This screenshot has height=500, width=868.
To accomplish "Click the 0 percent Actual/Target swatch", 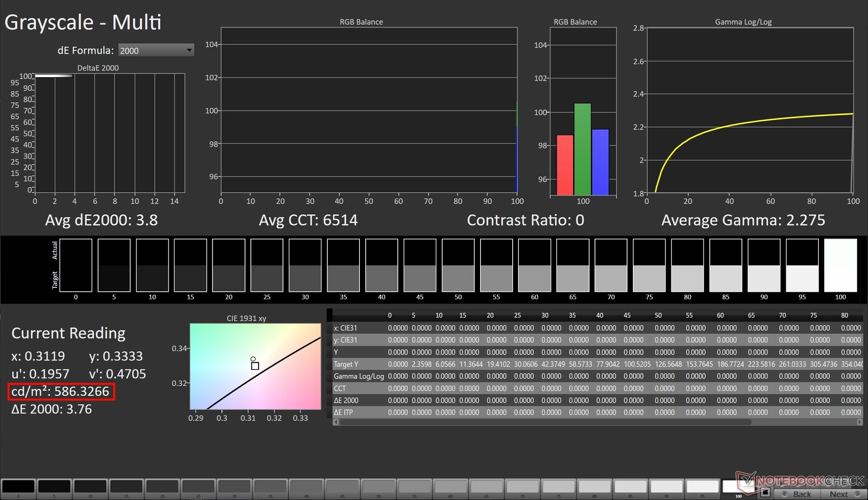I will [x=75, y=265].
